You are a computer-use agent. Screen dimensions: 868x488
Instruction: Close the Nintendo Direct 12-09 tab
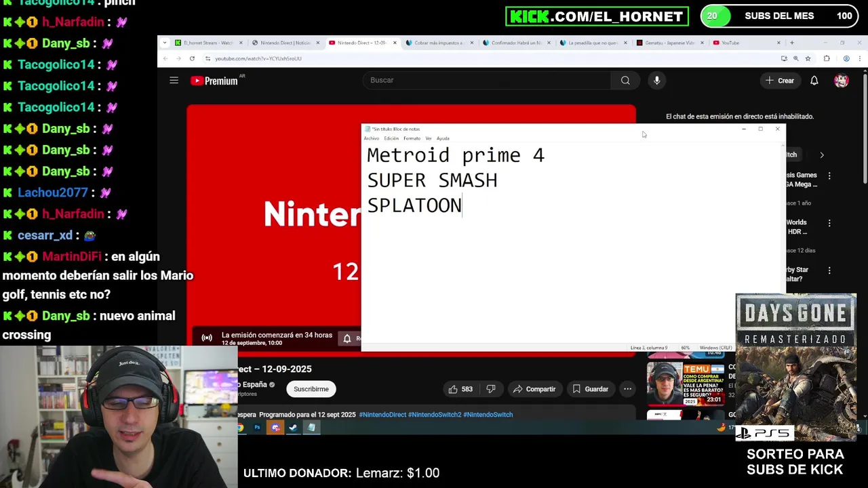pyautogui.click(x=395, y=43)
